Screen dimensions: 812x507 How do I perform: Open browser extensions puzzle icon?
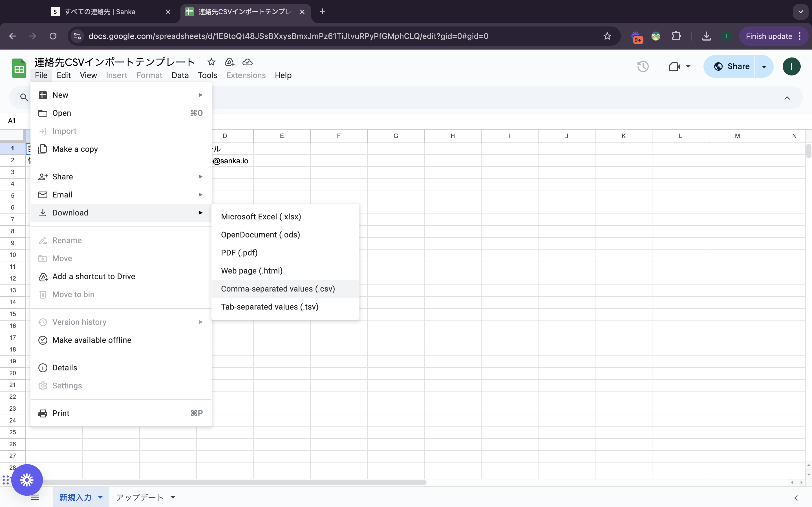676,36
